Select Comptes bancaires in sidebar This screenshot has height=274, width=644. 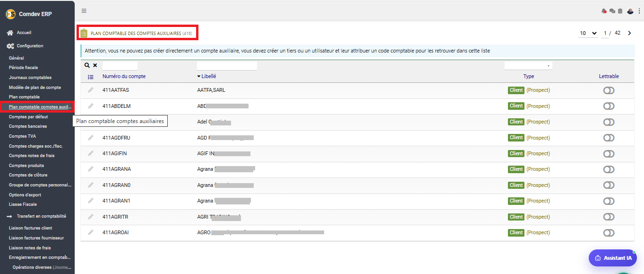tap(28, 126)
